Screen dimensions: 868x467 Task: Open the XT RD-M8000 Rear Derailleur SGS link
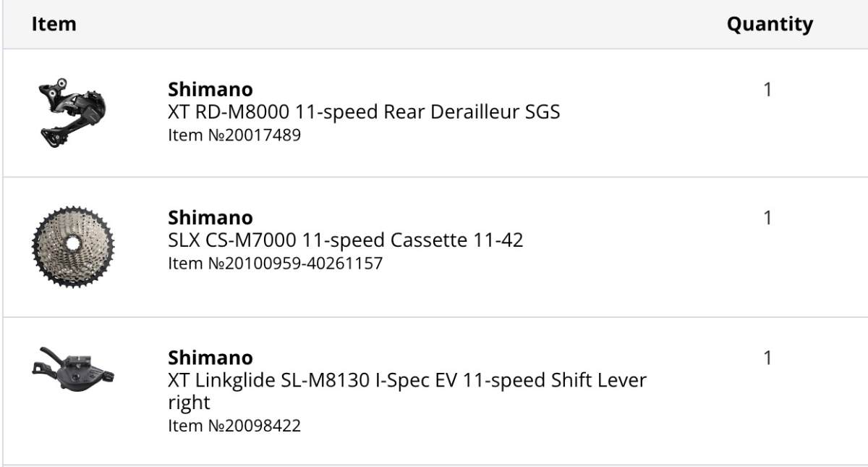click(364, 112)
